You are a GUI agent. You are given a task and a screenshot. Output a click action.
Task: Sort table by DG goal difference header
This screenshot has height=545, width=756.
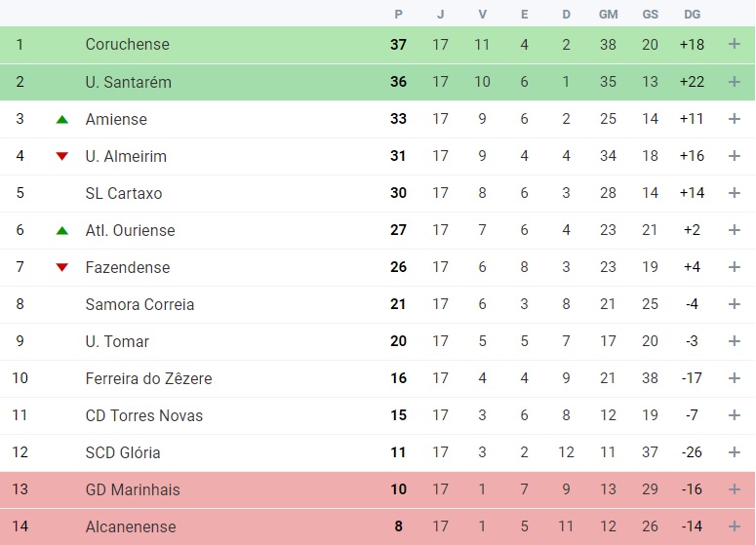point(692,15)
